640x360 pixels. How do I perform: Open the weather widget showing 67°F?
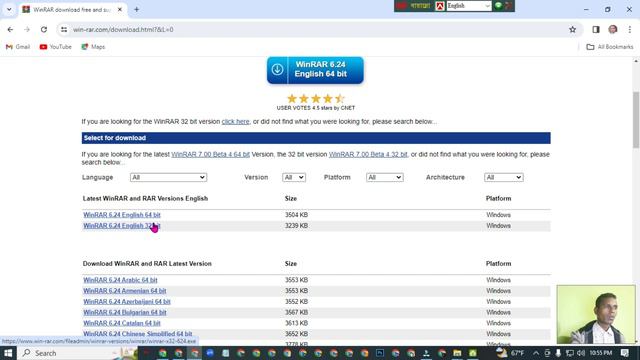tap(510, 353)
